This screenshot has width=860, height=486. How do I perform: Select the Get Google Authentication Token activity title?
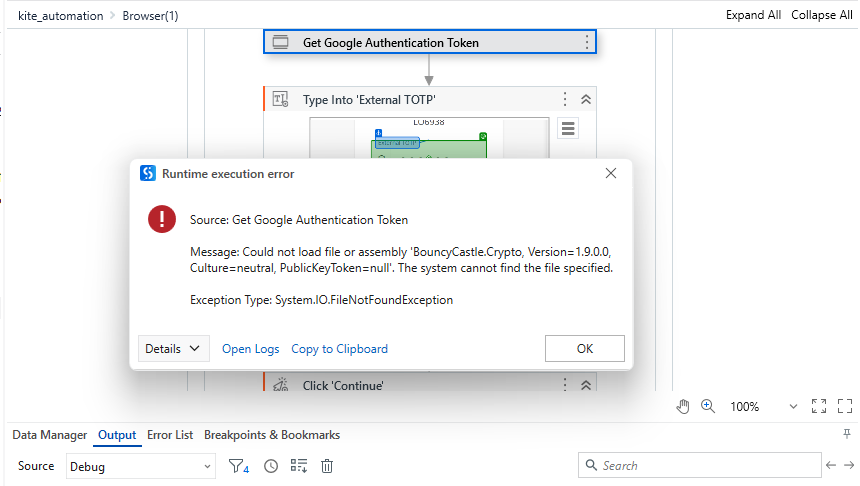point(391,43)
